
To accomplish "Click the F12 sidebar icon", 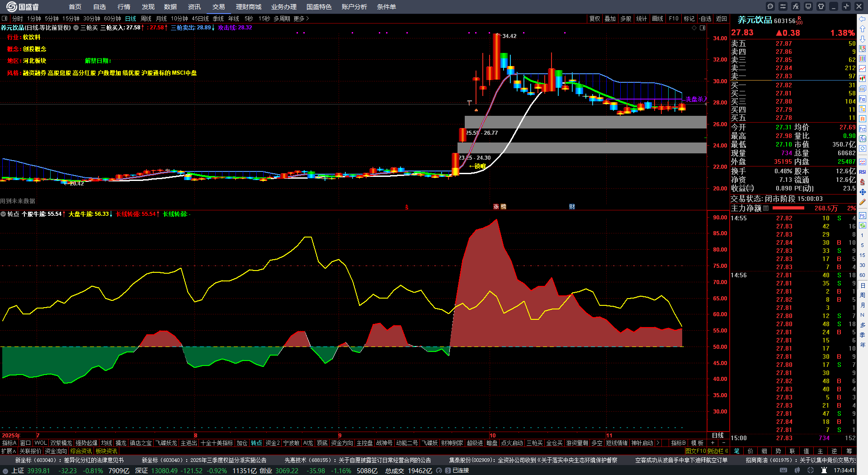I will (863, 129).
